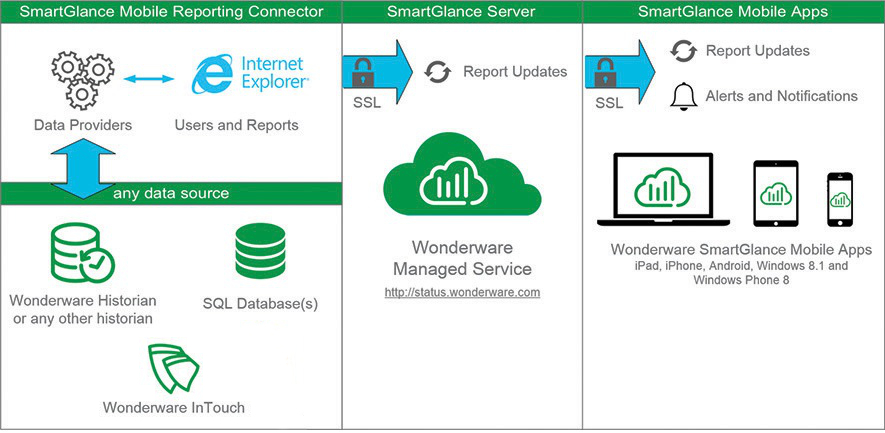Click 'Wonderware SmartGlance Mobile Apps' caption

click(x=742, y=250)
